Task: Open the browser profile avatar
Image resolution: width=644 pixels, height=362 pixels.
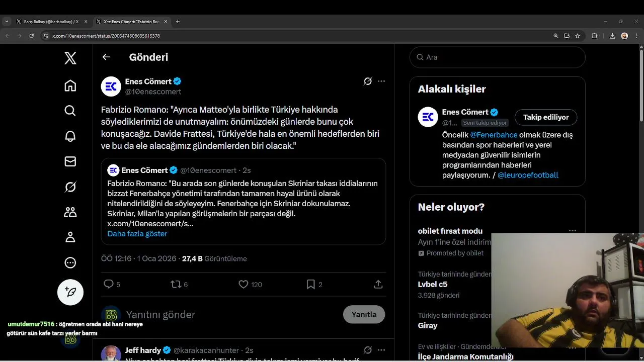Action: [x=624, y=36]
